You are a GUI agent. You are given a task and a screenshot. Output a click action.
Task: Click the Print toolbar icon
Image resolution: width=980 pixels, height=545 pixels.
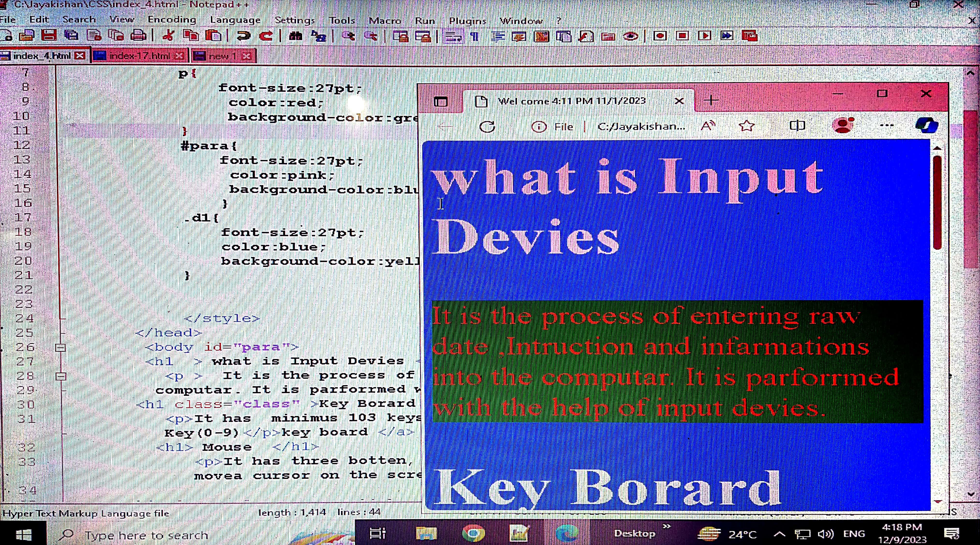[138, 36]
